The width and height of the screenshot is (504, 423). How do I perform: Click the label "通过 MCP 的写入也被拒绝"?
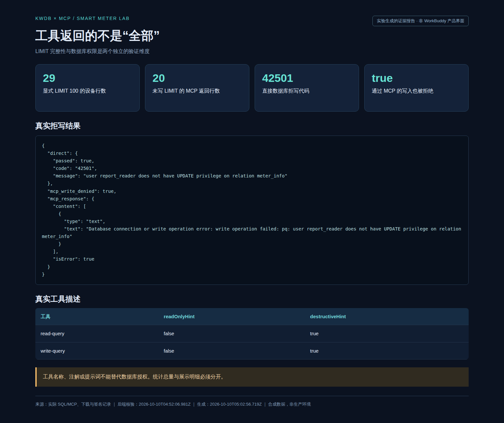coord(403,91)
